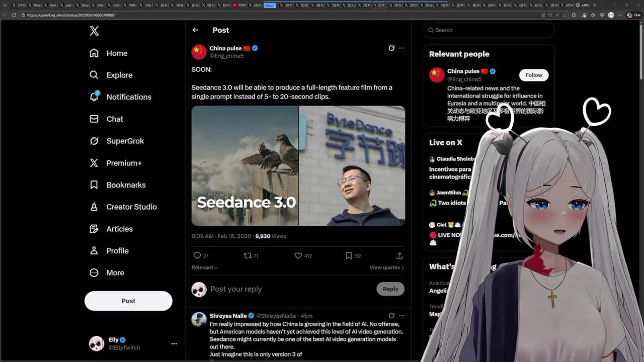Open the tab list chevron at top left
This screenshot has height=362, width=644.
(x=6, y=5)
